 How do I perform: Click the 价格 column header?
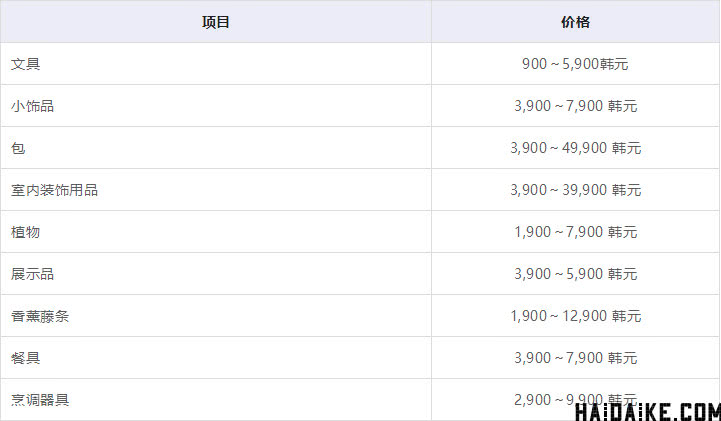(575, 22)
